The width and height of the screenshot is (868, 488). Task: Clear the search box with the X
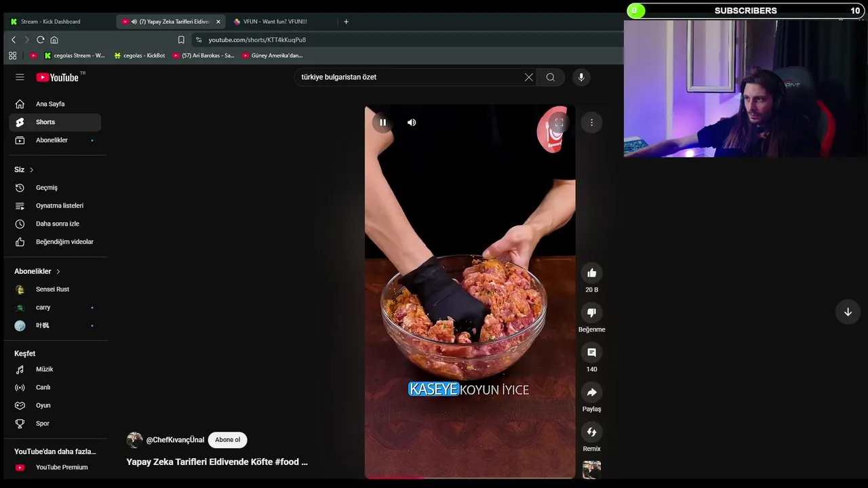tap(529, 77)
